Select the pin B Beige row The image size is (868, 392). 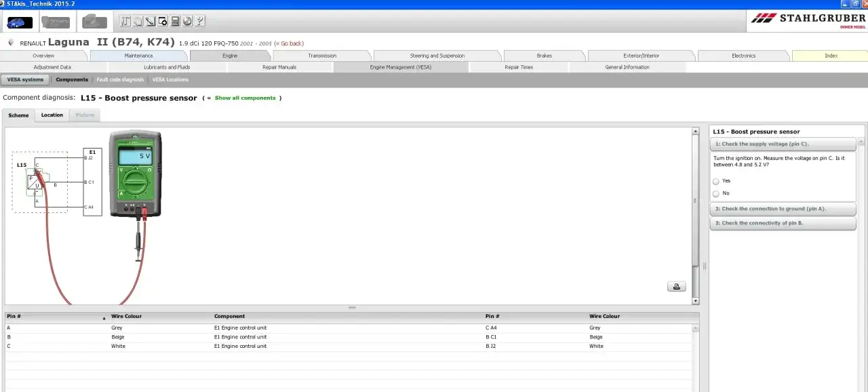[349, 337]
